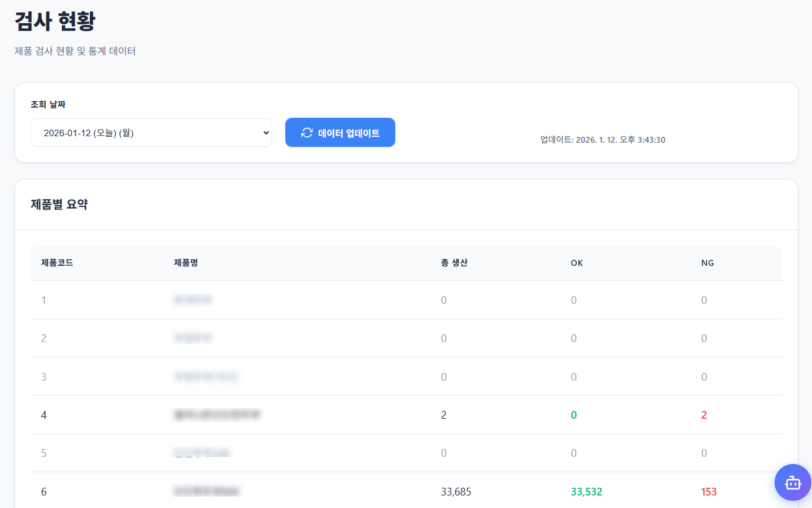Click the 검사 현황 page title
The height and width of the screenshot is (508, 812).
coord(55,22)
